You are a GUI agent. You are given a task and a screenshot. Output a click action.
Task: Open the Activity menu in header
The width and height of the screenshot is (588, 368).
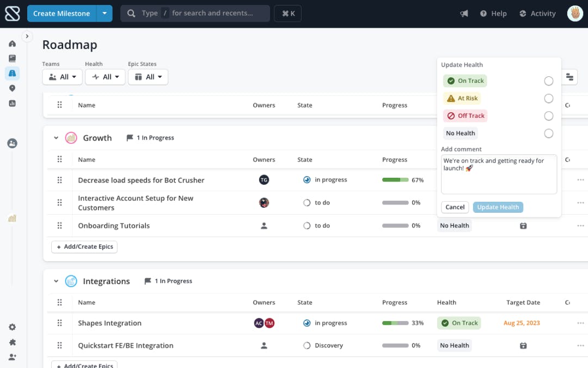coord(537,14)
